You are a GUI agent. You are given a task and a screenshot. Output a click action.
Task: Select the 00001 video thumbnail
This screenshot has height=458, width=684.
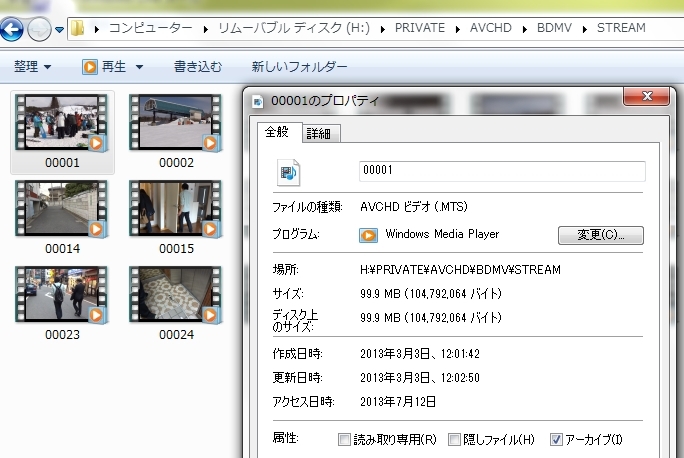(62, 123)
